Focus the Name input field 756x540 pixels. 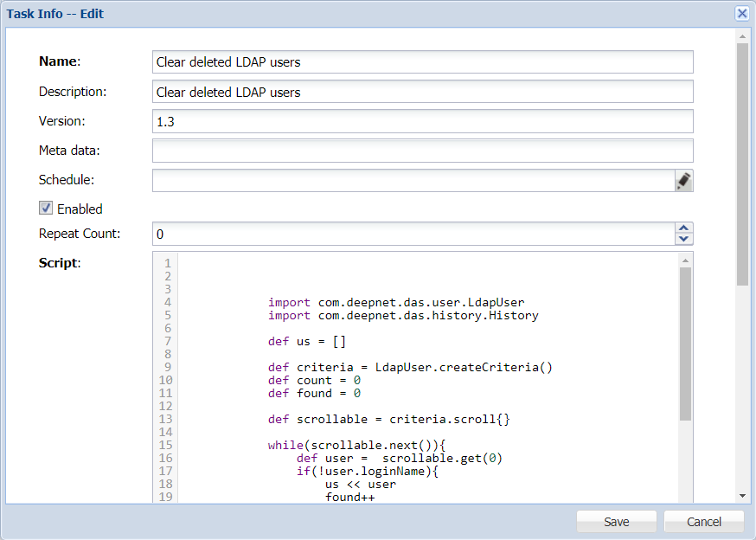pos(422,61)
